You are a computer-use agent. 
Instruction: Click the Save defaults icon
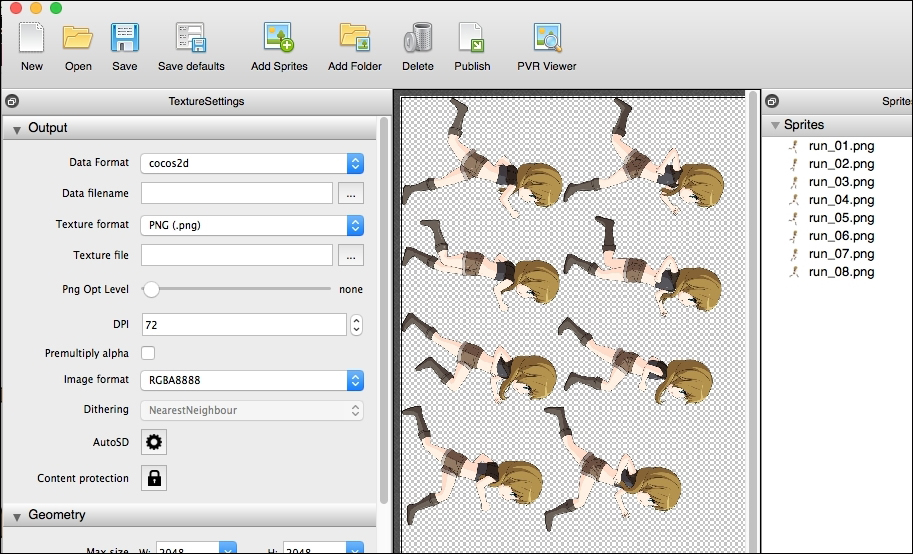191,38
